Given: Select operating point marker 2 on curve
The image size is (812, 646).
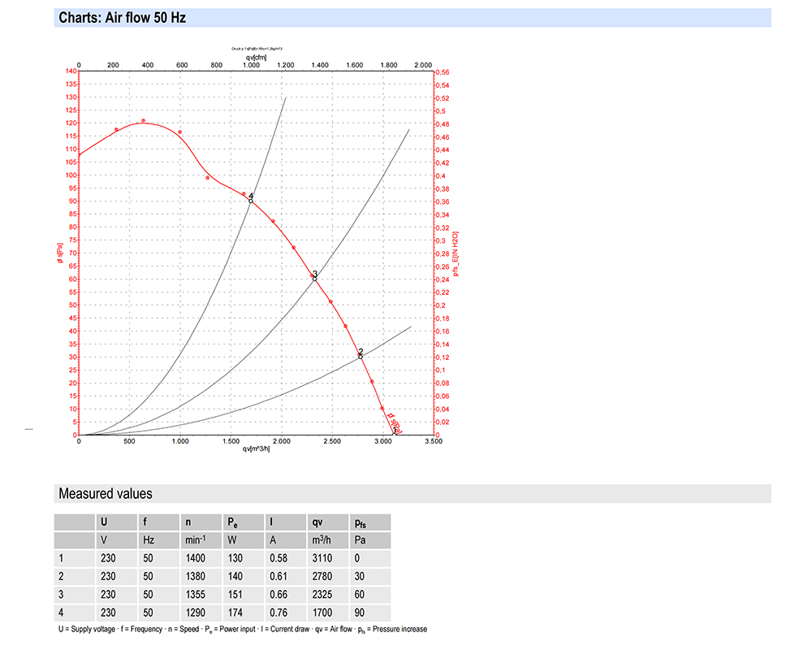Looking at the screenshot, I should click(361, 357).
